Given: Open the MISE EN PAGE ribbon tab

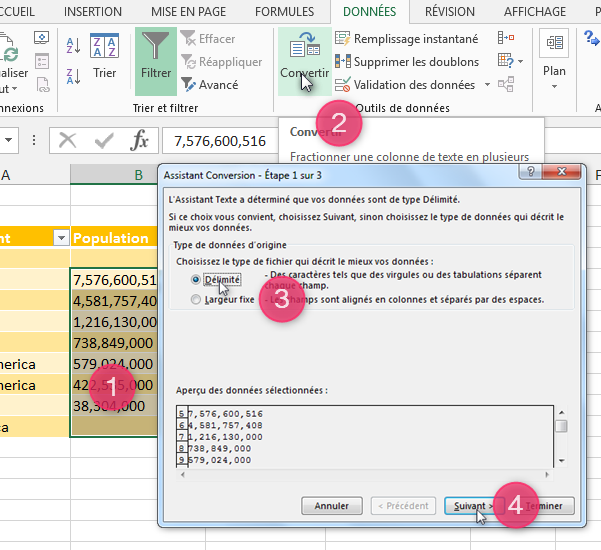Looking at the screenshot, I should point(188,11).
